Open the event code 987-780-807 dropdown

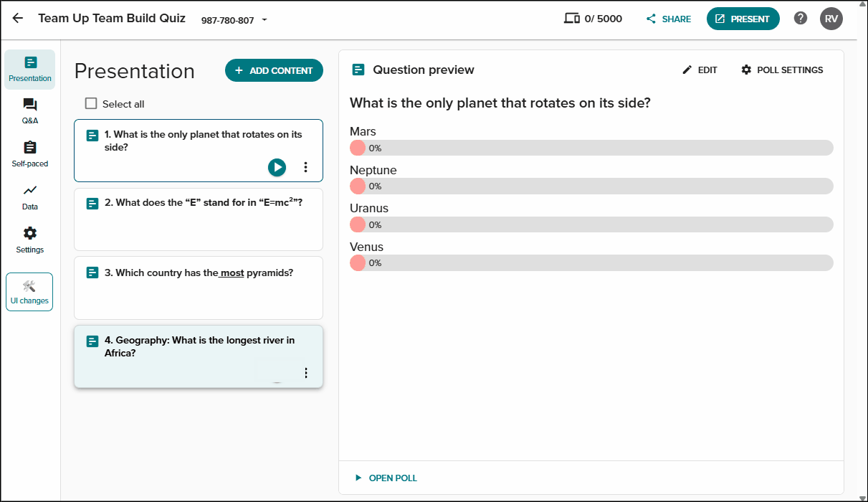pyautogui.click(x=234, y=20)
